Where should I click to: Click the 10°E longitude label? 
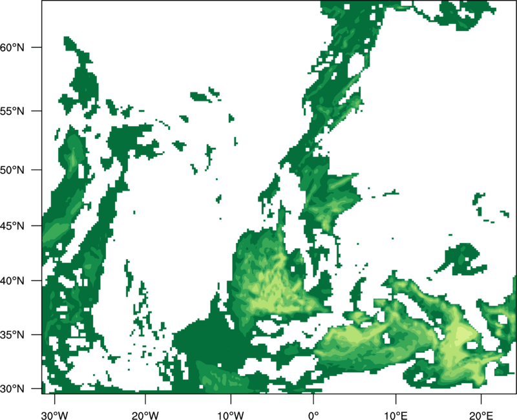[x=396, y=415]
